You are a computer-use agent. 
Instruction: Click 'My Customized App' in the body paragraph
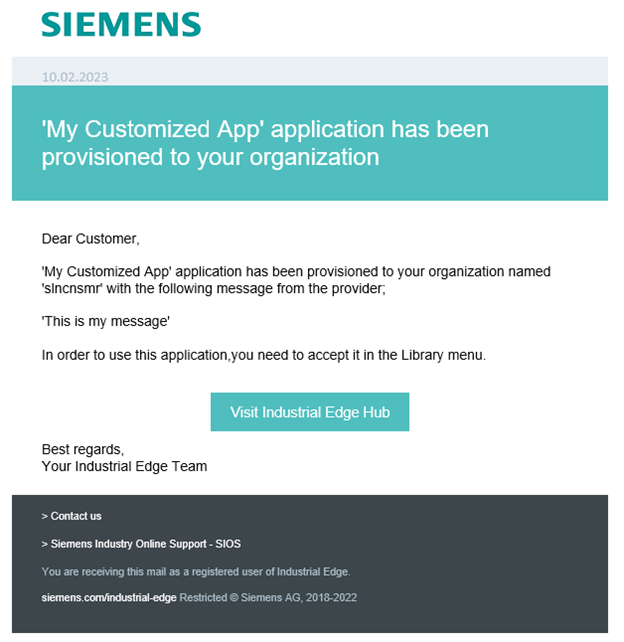click(x=104, y=272)
